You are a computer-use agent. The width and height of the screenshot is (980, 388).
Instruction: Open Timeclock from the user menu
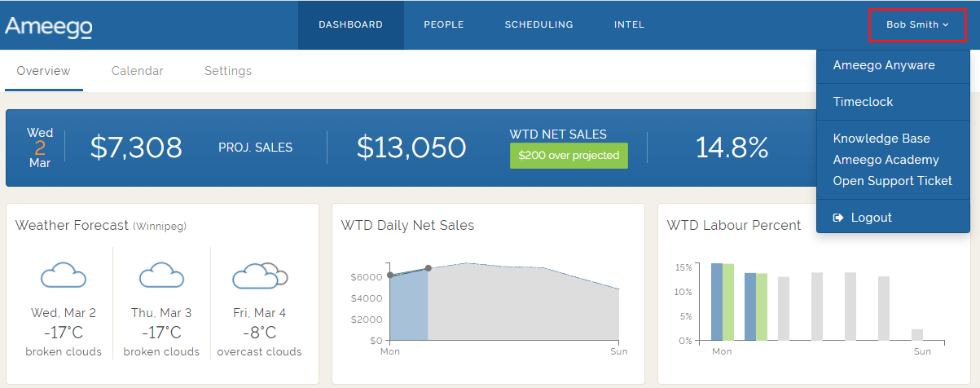click(863, 102)
